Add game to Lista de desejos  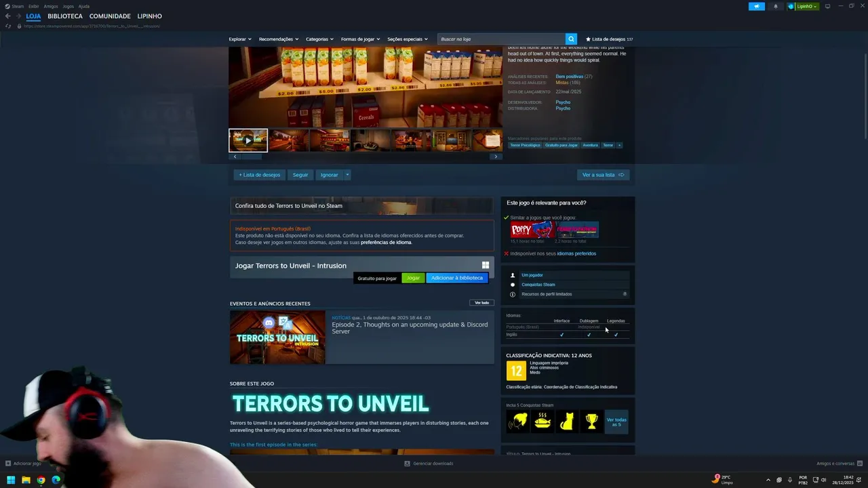(x=259, y=175)
